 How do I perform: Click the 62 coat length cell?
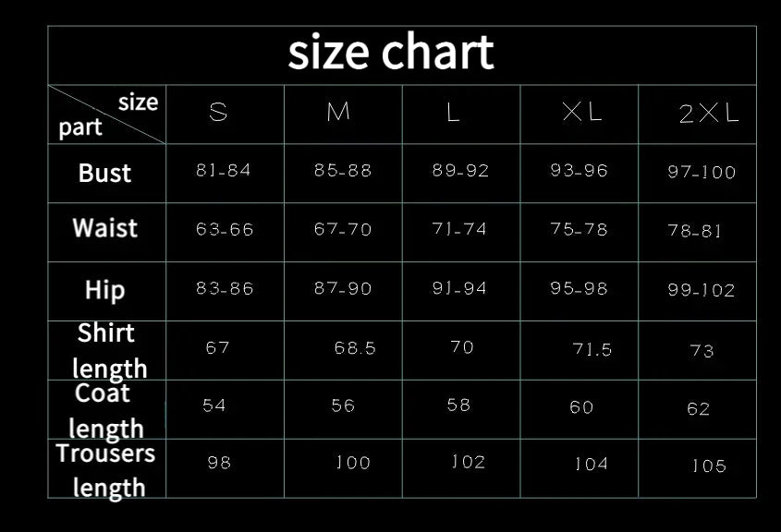click(x=699, y=409)
